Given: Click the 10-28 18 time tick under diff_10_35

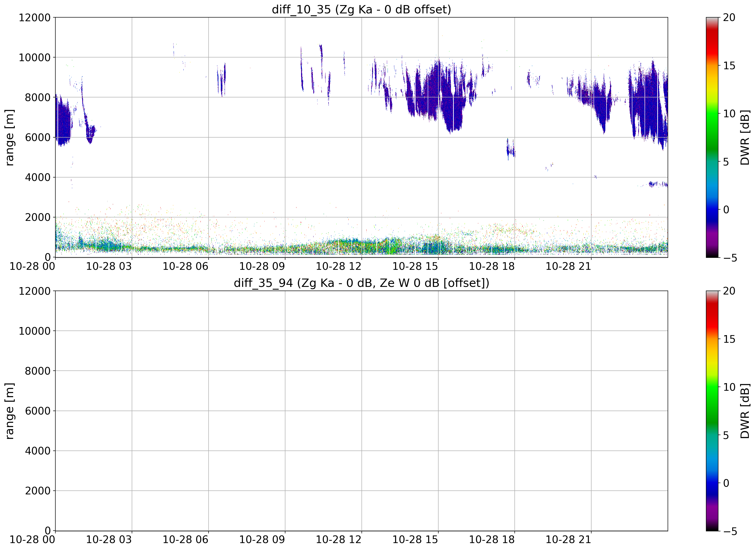Looking at the screenshot, I should pyautogui.click(x=492, y=266).
